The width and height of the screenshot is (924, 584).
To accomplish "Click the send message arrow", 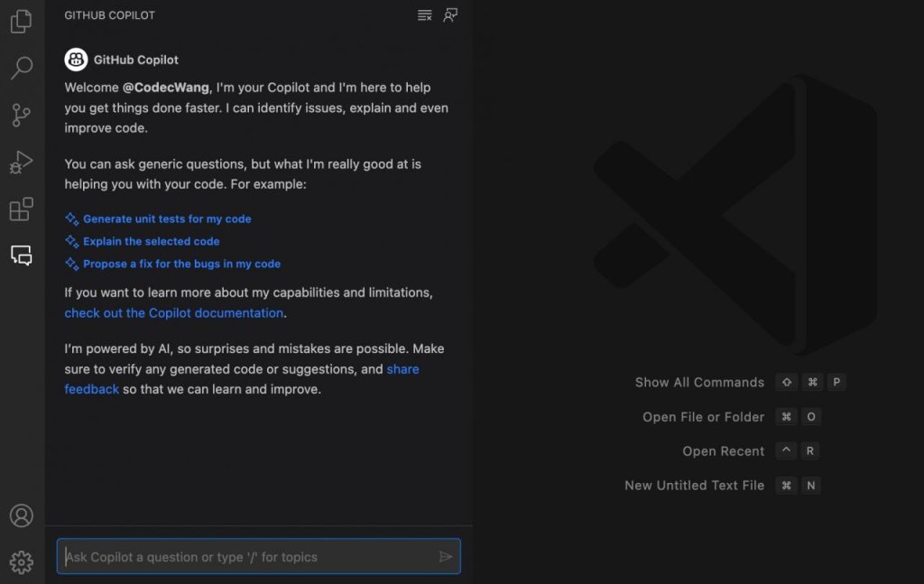I will [x=446, y=556].
